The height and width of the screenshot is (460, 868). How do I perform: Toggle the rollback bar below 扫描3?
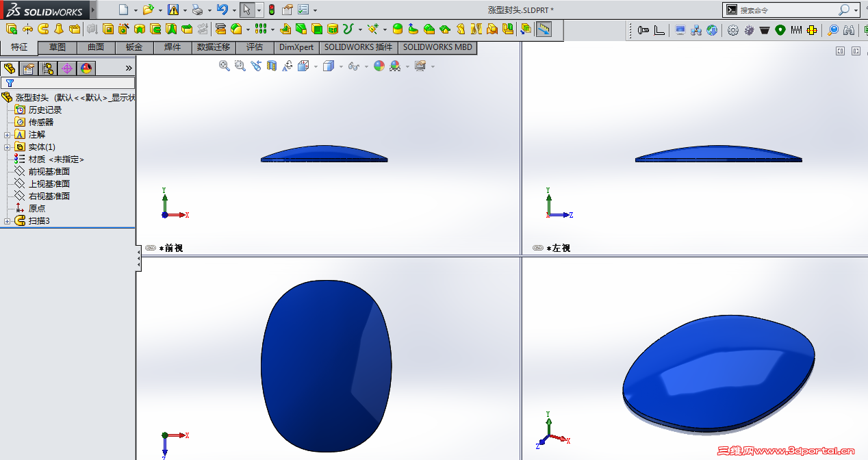(68, 228)
